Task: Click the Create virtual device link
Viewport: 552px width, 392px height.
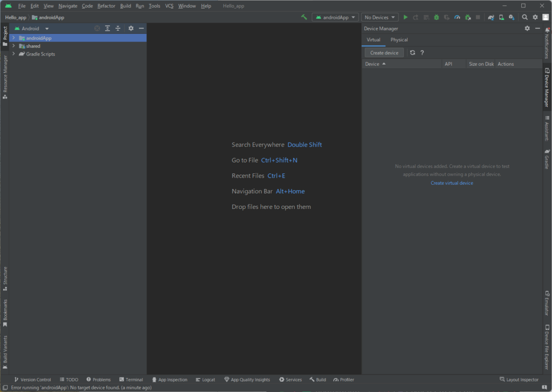Action: (452, 183)
